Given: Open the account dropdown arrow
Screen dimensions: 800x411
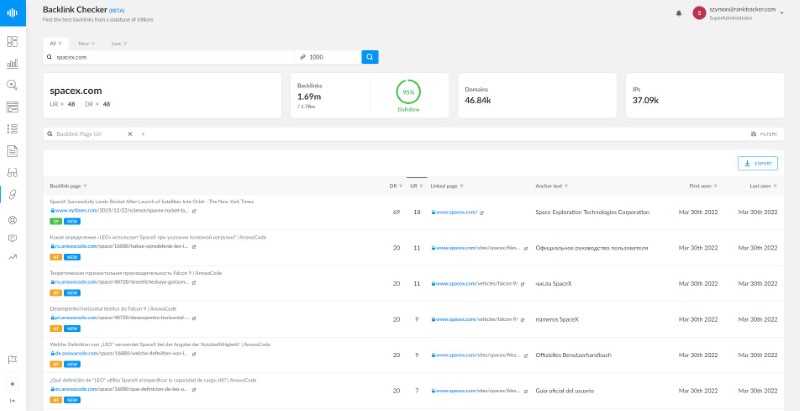Looking at the screenshot, I should [x=782, y=13].
